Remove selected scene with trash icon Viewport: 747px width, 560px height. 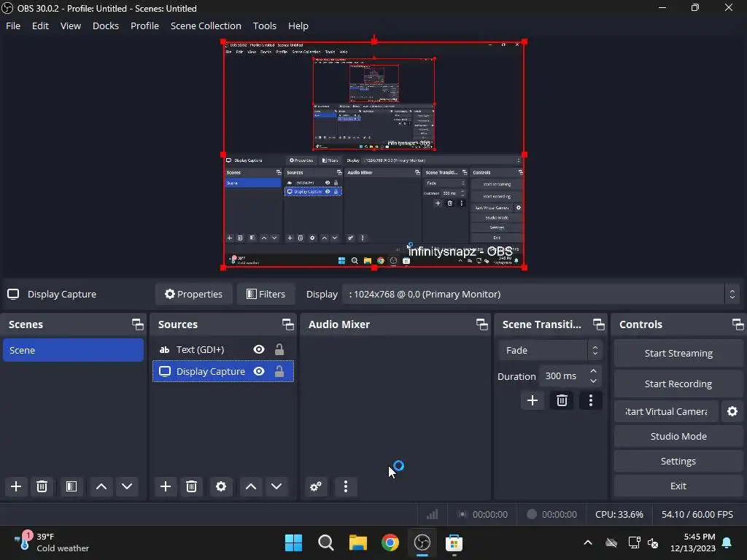click(42, 486)
